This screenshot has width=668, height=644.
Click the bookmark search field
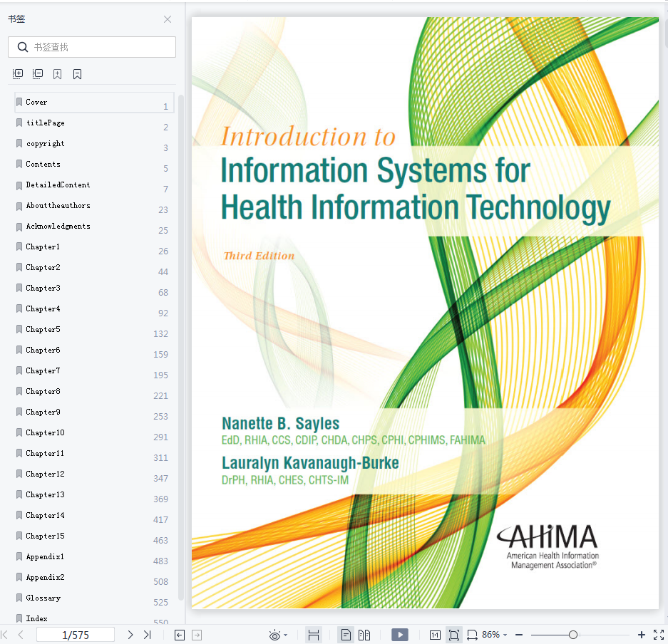point(92,47)
